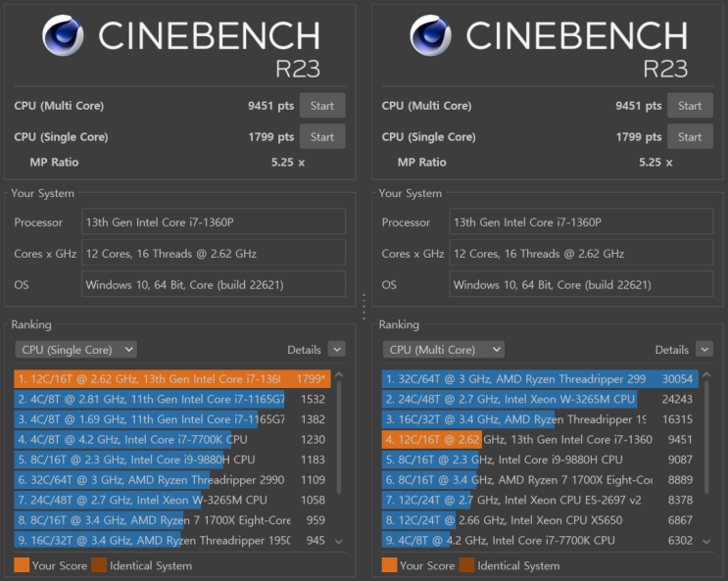Image resolution: width=728 pixels, height=581 pixels.
Task: Click the orange Your Score swatch on left
Action: [x=22, y=565]
